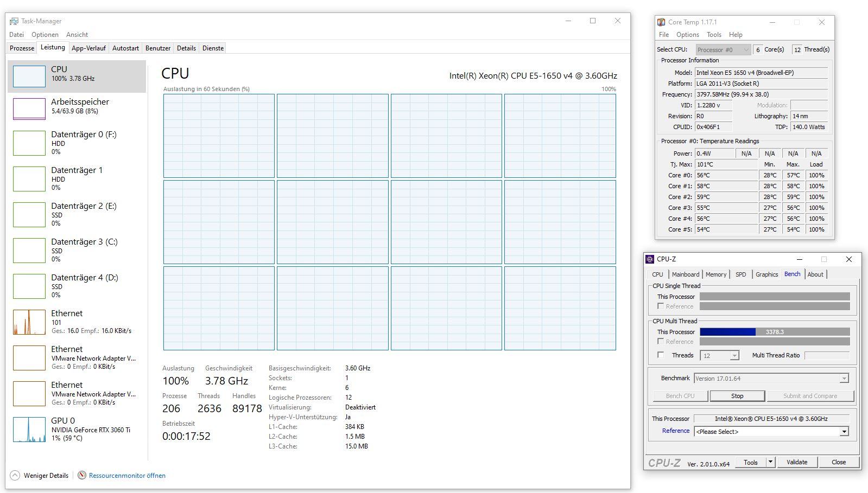Viewport: 868px width, 493px height.
Task: Click the CPU-Z title bar icon
Action: coord(650,259)
